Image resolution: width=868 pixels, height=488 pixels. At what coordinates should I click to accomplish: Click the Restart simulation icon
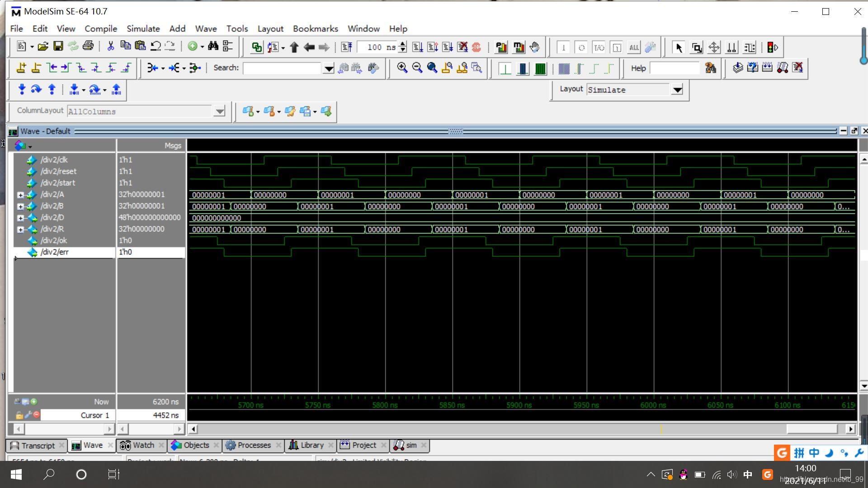(347, 47)
